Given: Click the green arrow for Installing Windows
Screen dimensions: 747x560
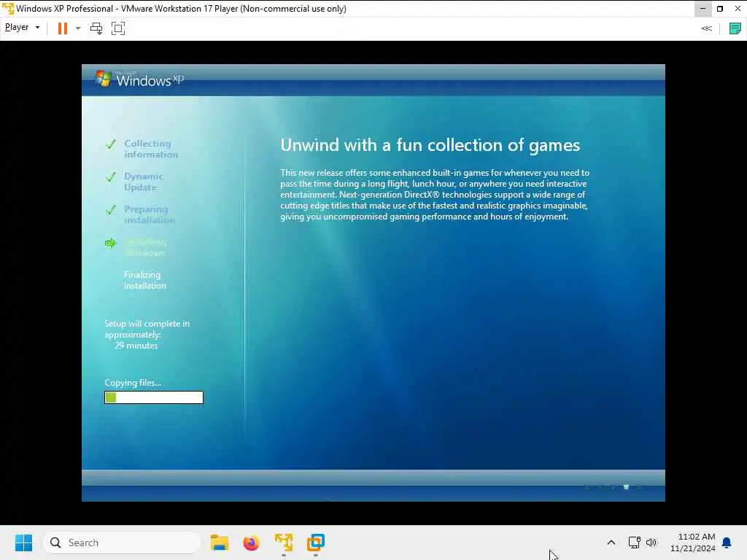Looking at the screenshot, I should coord(111,244).
